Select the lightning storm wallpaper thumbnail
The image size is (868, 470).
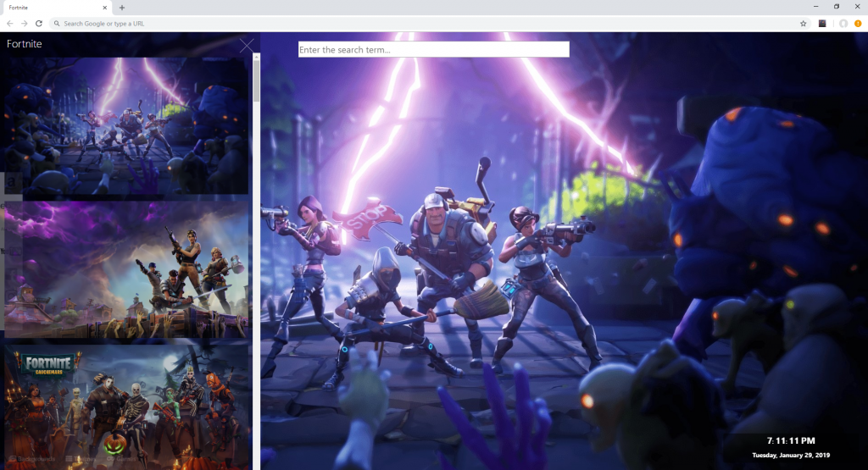pyautogui.click(x=127, y=125)
